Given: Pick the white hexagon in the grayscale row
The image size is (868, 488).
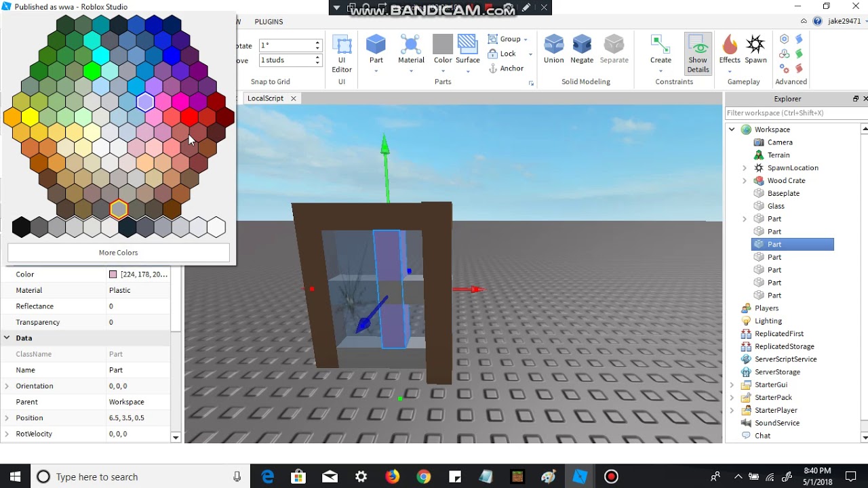Looking at the screenshot, I should (216, 227).
